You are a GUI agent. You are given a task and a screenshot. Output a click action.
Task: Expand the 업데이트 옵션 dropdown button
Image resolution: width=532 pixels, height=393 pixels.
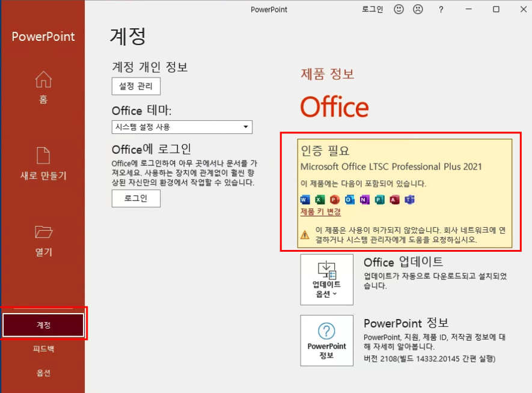coord(327,279)
